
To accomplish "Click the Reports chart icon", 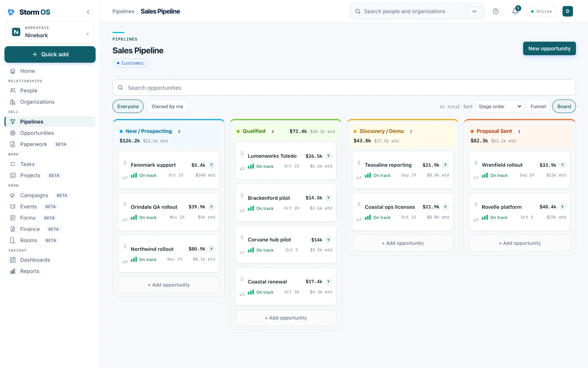I will pyautogui.click(x=13, y=271).
